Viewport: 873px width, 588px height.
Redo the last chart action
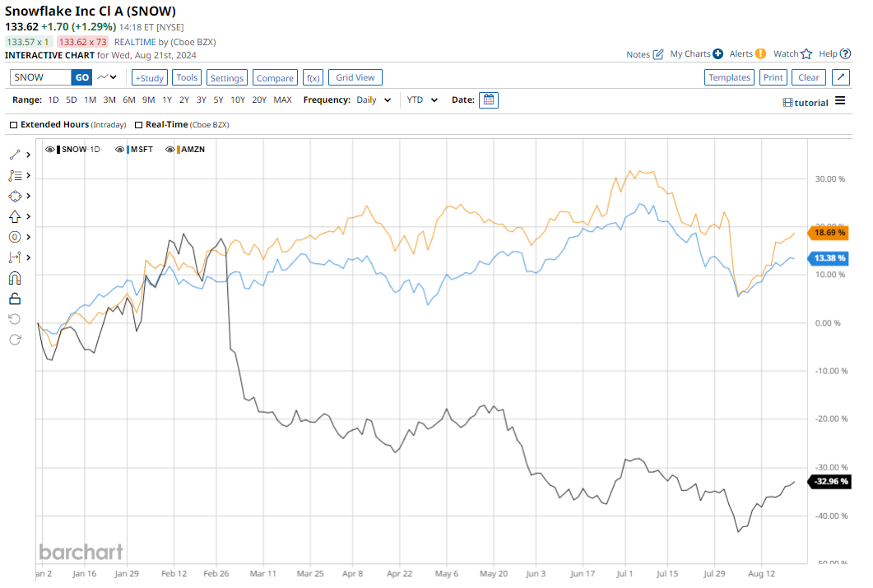point(15,340)
